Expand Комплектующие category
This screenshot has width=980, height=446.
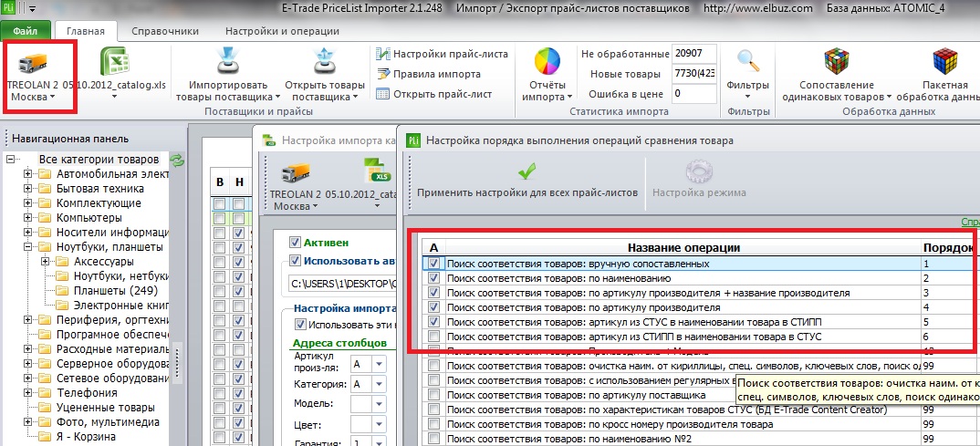[27, 203]
